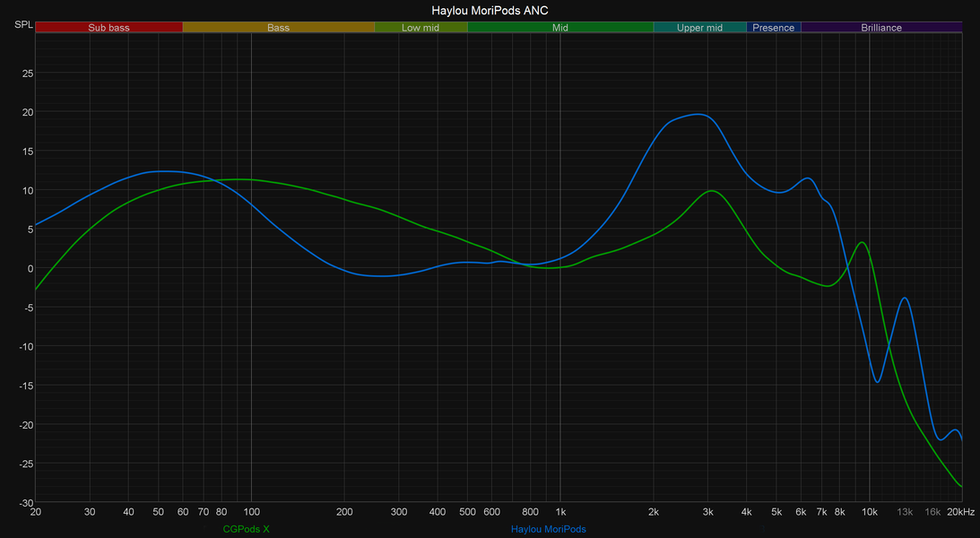Click the 1k frequency axis label
The height and width of the screenshot is (538, 980).
[560, 512]
